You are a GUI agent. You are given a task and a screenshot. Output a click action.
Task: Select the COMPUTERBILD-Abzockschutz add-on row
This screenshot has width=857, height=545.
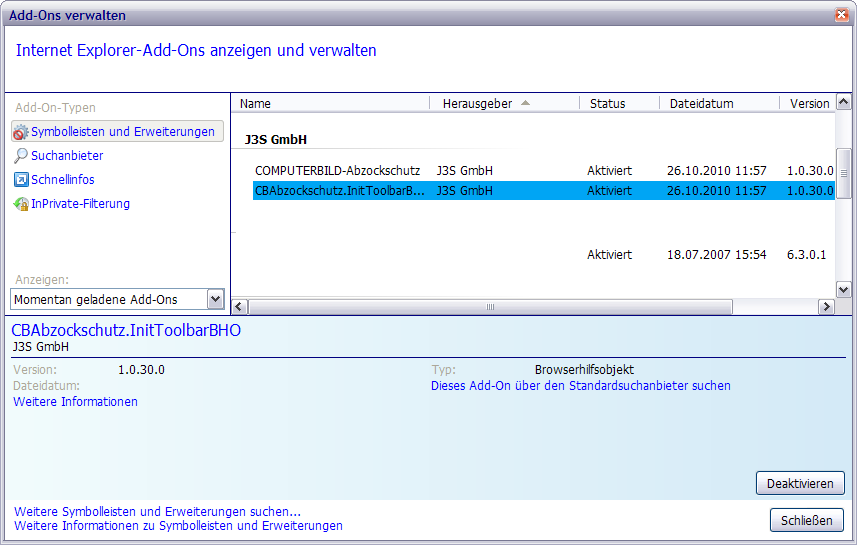point(544,171)
